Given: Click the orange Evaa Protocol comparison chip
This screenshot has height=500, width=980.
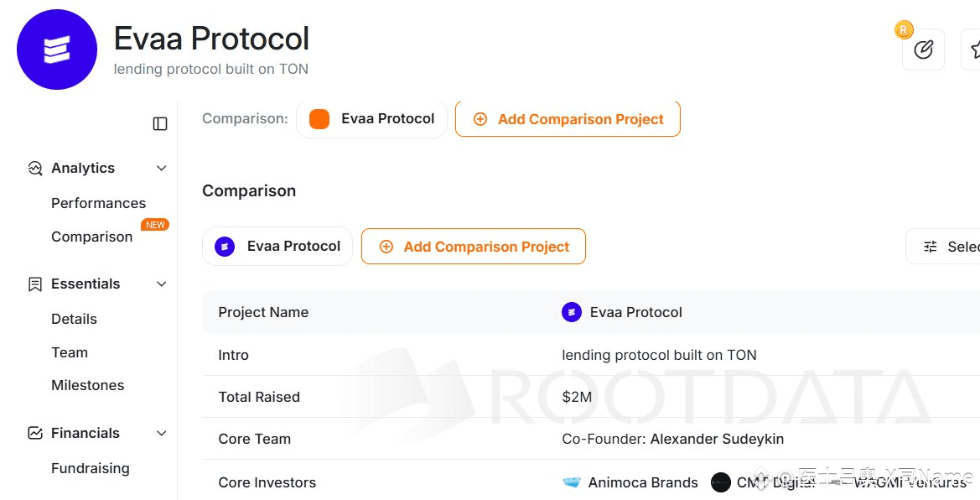Looking at the screenshot, I should click(371, 119).
